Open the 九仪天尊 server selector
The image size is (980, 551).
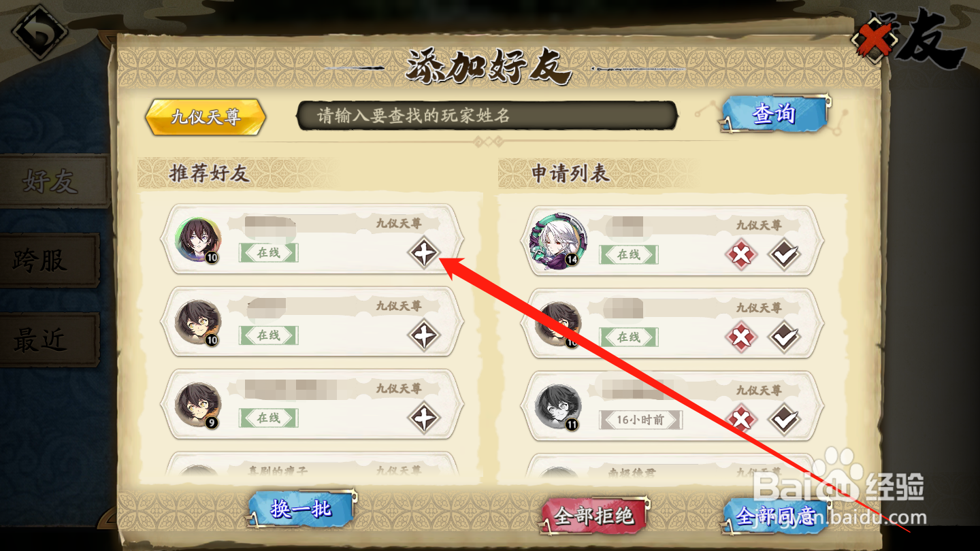tap(206, 117)
